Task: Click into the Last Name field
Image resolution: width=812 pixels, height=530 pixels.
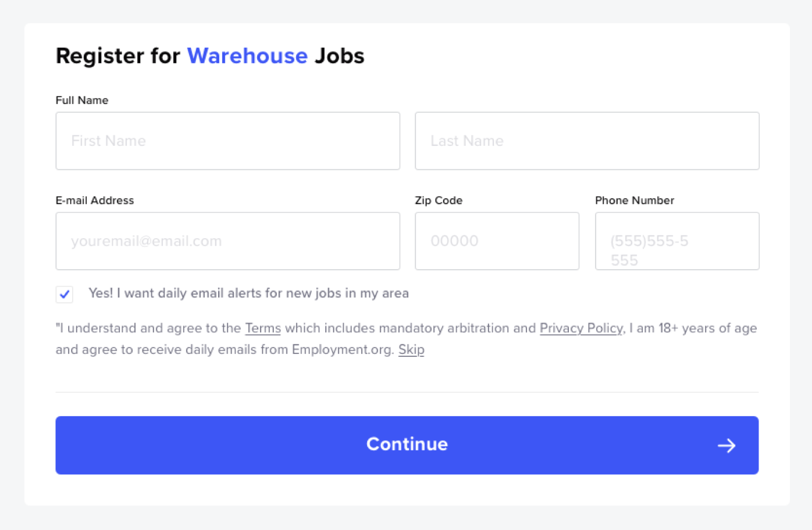Action: coord(586,141)
